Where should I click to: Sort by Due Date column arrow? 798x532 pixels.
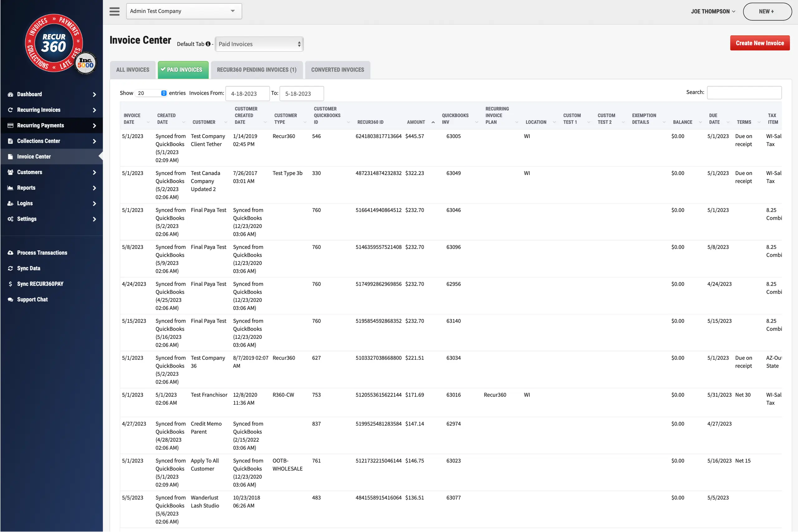point(728,122)
